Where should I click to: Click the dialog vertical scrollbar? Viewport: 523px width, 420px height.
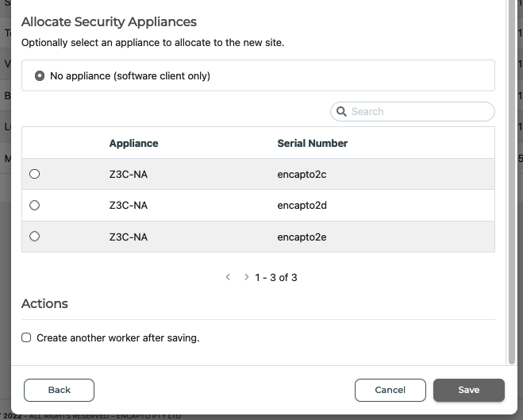click(512, 180)
